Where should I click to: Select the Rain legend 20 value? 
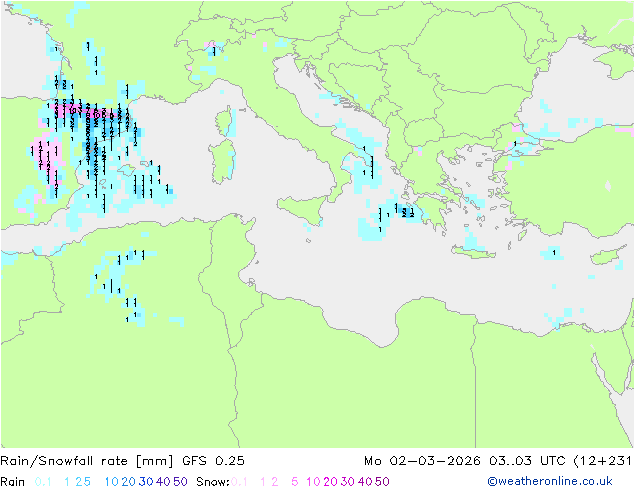(129, 482)
